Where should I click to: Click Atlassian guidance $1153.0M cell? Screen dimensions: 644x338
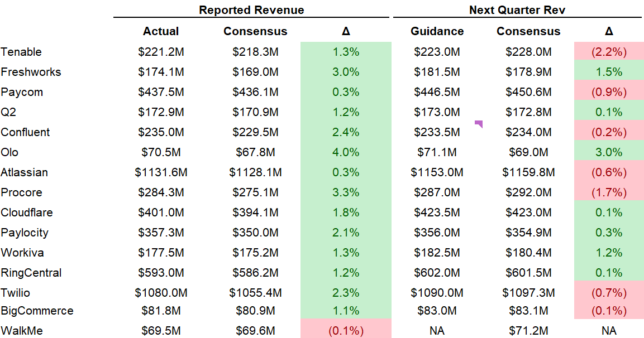point(437,173)
